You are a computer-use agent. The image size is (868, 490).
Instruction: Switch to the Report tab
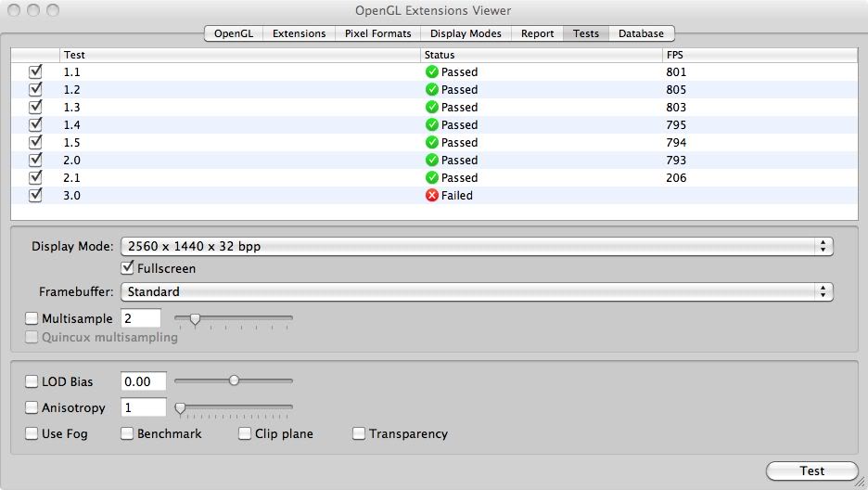click(x=537, y=33)
